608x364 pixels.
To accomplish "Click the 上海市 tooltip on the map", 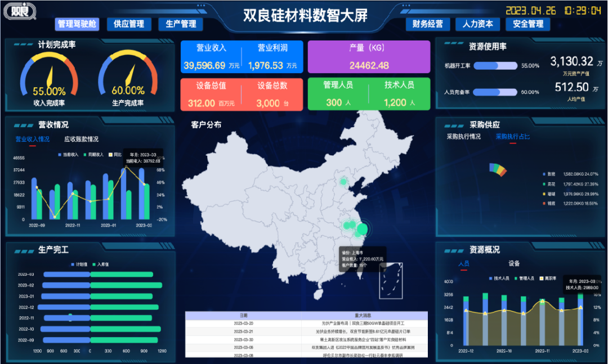I will click(x=363, y=259).
